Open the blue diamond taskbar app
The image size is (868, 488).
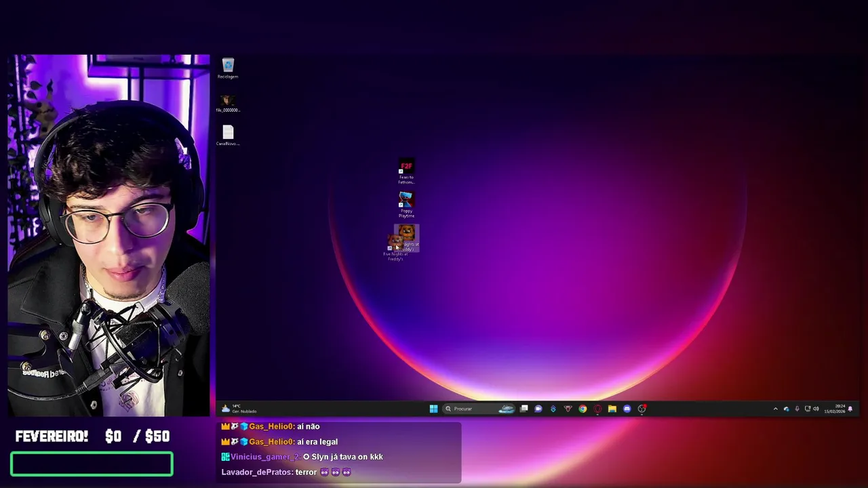click(x=553, y=409)
